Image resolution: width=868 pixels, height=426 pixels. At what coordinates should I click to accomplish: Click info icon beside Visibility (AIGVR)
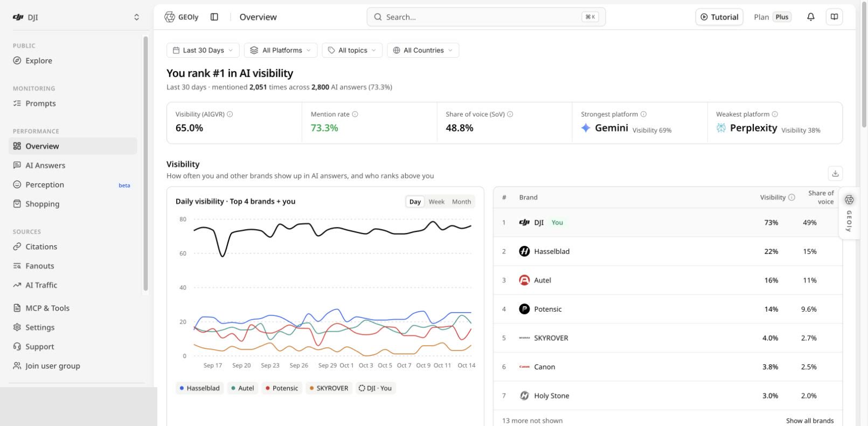[230, 114]
